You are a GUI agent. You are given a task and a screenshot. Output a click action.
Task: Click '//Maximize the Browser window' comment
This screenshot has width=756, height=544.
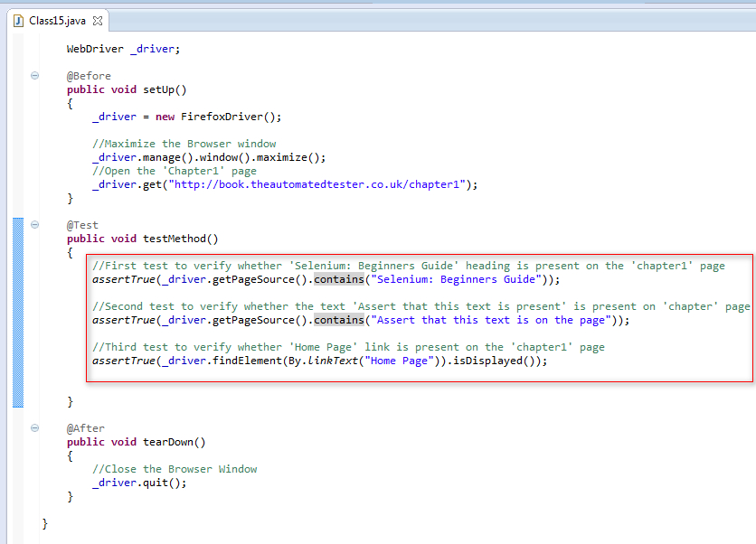click(x=184, y=144)
